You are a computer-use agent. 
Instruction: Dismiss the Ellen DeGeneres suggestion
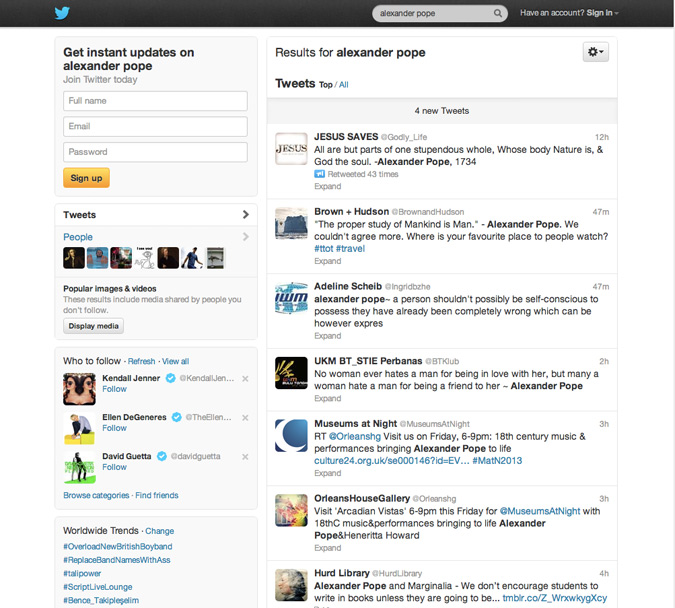click(x=245, y=418)
